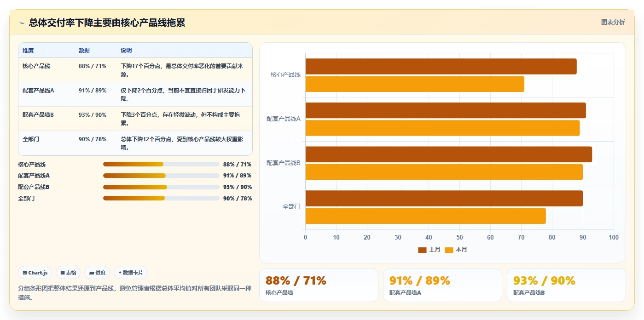Click the 图表分析 label in the header
644x320 pixels.
click(613, 22)
